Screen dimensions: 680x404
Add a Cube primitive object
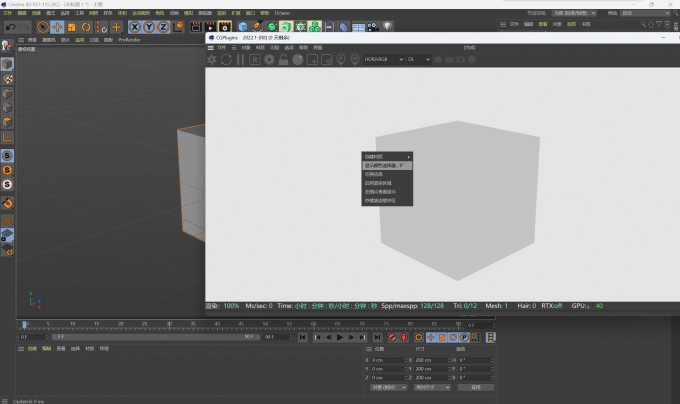pyautogui.click(x=243, y=27)
